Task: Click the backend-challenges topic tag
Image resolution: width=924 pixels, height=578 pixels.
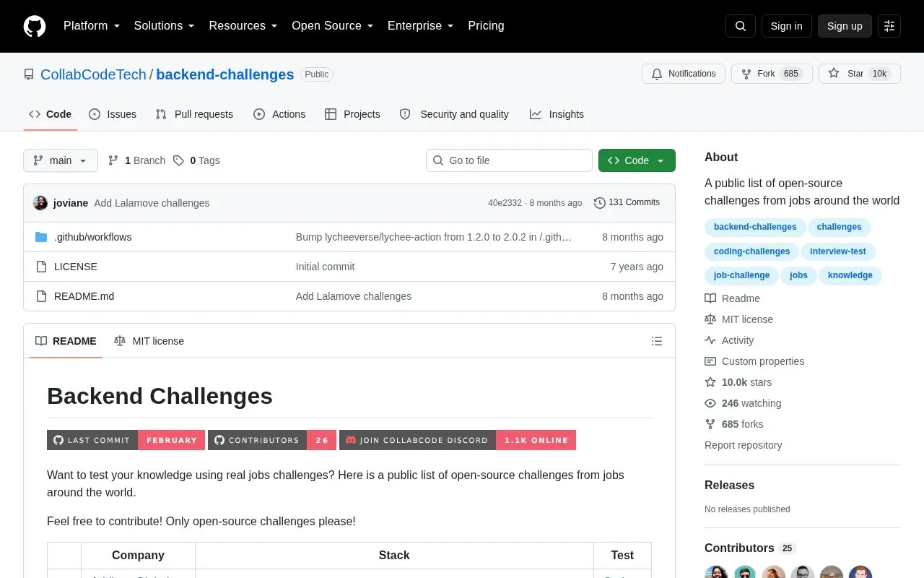Action: (x=755, y=227)
